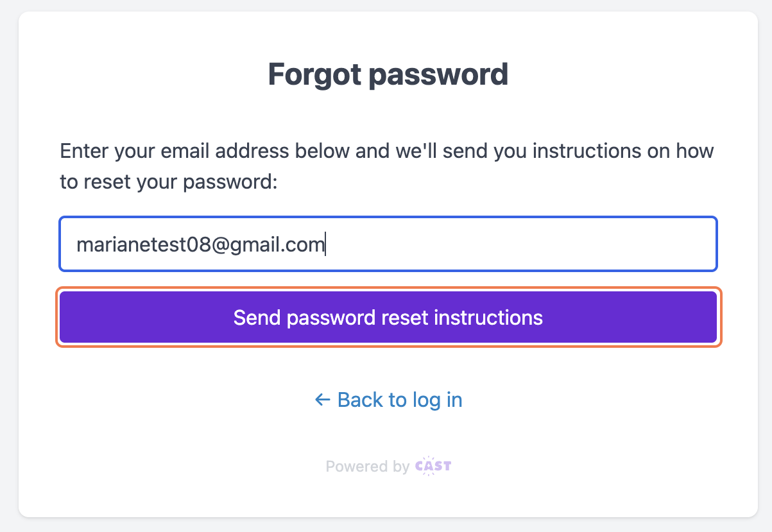Click the "to reset your password:" text line

(x=168, y=182)
